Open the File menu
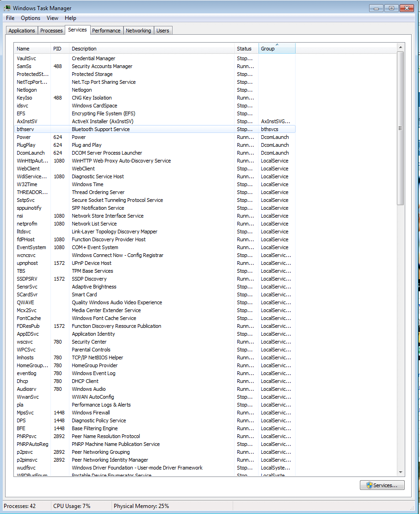Image resolution: width=420 pixels, height=514 pixels. (x=10, y=18)
